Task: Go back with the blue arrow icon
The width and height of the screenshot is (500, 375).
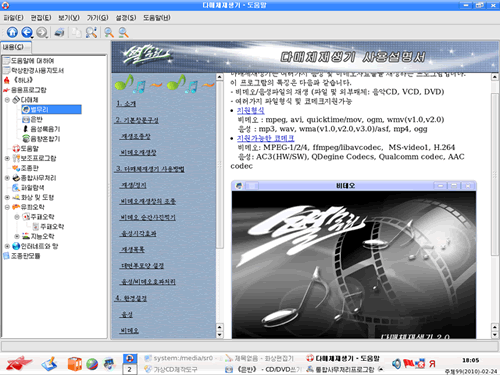Action: [27, 32]
